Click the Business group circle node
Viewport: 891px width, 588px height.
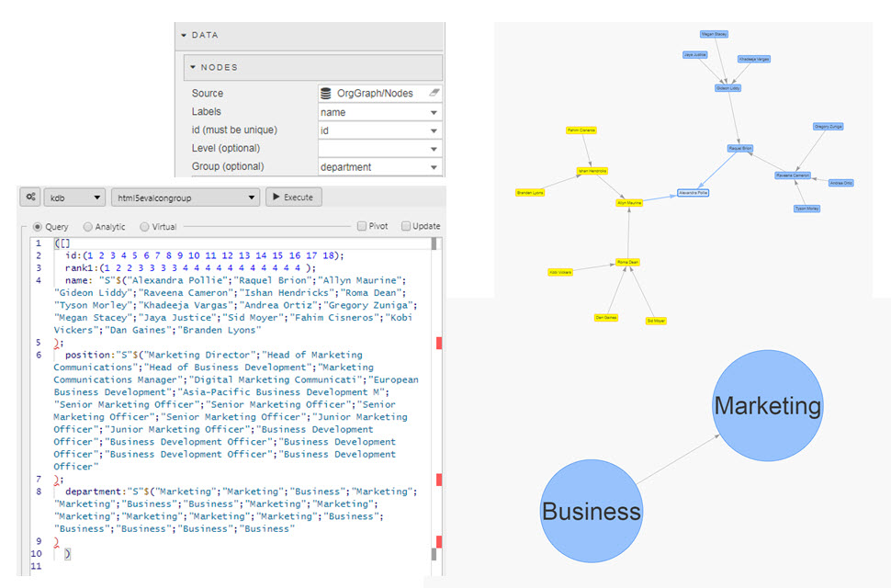pyautogui.click(x=592, y=511)
